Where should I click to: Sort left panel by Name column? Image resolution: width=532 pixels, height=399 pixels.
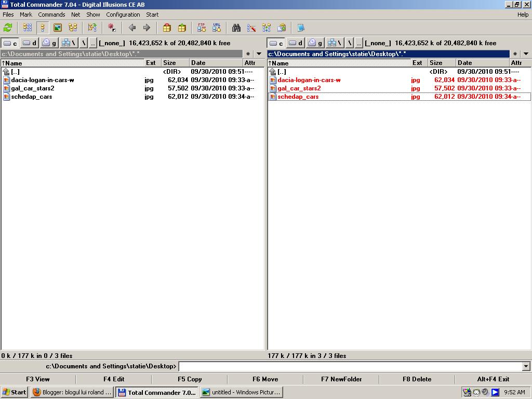click(x=72, y=63)
